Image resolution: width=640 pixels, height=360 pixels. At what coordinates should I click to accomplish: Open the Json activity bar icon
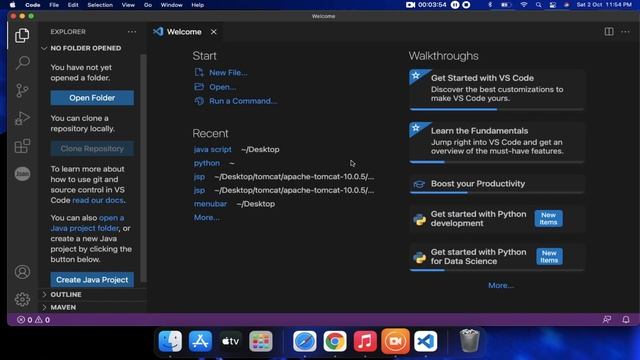click(x=22, y=174)
